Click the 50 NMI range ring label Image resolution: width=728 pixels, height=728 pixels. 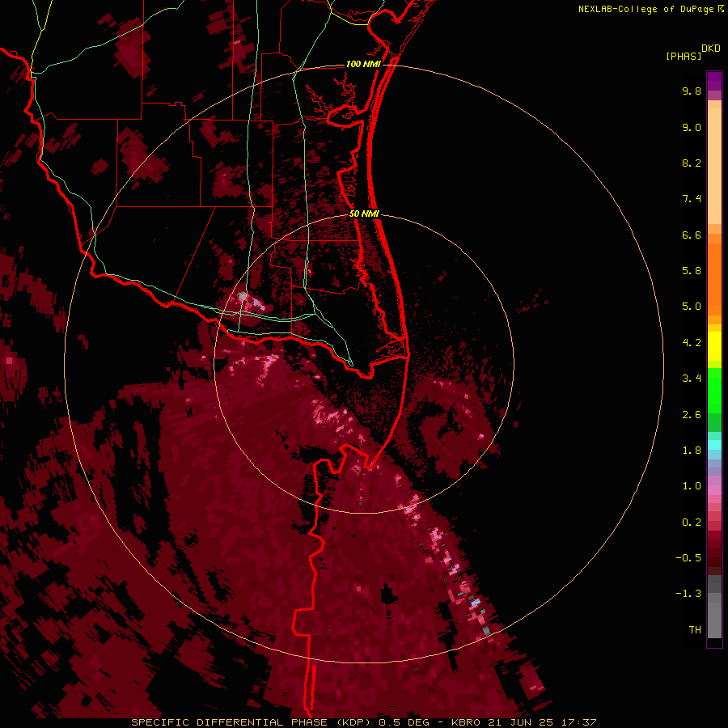(x=365, y=214)
